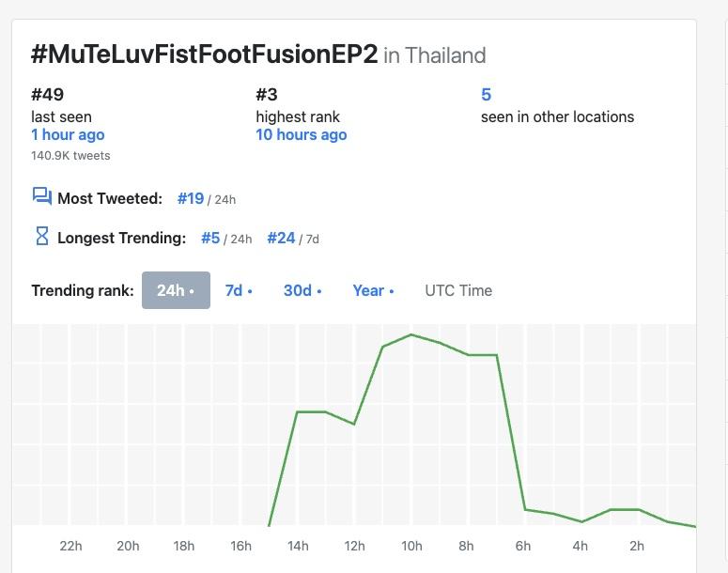Click the 140.9K tweets count
Image resolution: width=728 pixels, height=573 pixels.
click(70, 155)
